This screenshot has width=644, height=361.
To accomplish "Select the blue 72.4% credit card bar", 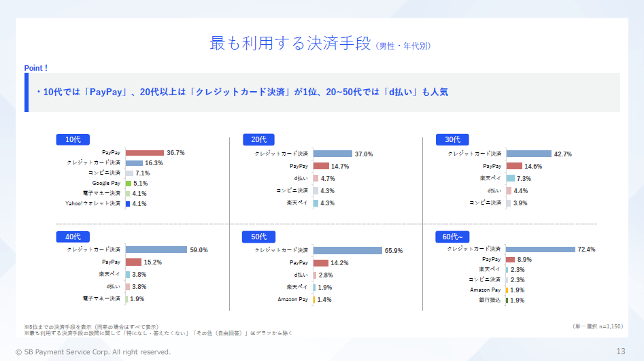I will [x=540, y=250].
